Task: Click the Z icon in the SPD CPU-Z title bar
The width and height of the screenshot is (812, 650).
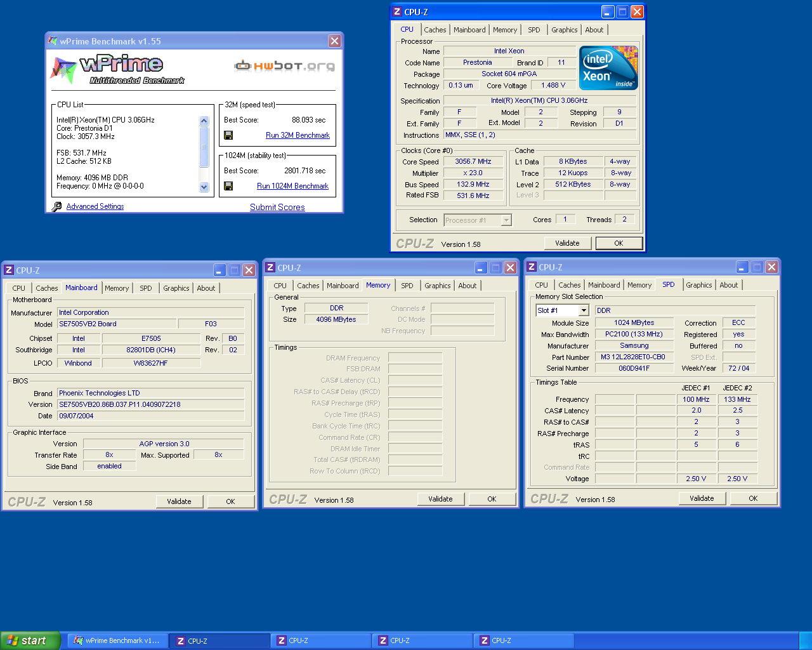Action: (x=532, y=267)
